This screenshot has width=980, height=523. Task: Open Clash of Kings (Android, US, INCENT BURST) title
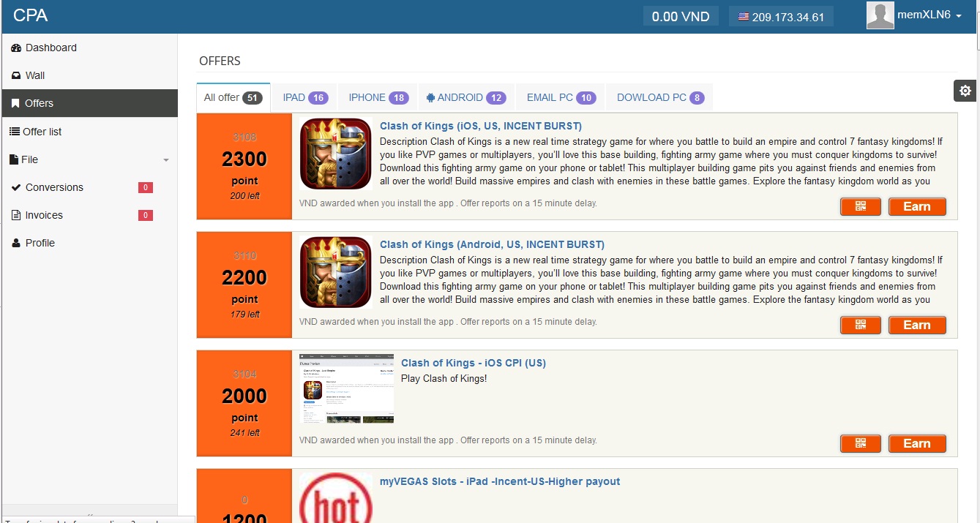coord(492,244)
